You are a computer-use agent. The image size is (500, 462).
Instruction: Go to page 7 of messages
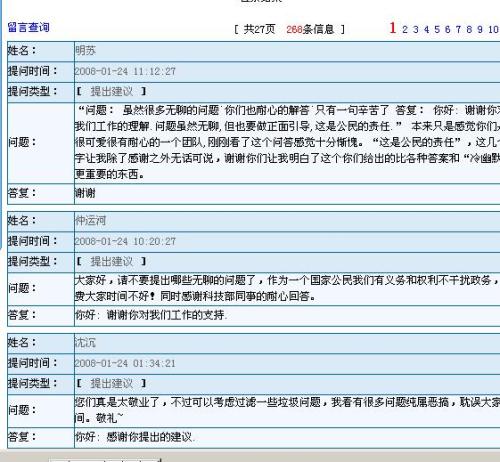[x=458, y=29]
